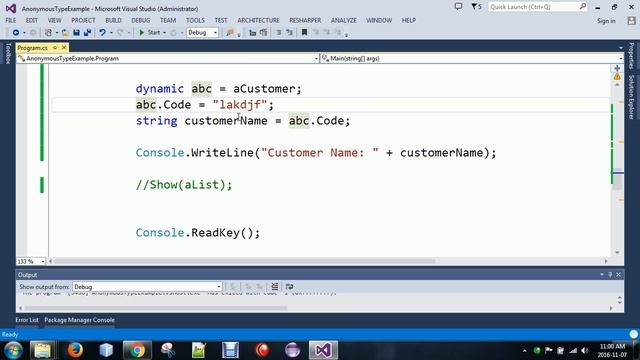Open the Start button dropdown arrow
The width and height of the screenshot is (640, 360).
click(x=164, y=32)
